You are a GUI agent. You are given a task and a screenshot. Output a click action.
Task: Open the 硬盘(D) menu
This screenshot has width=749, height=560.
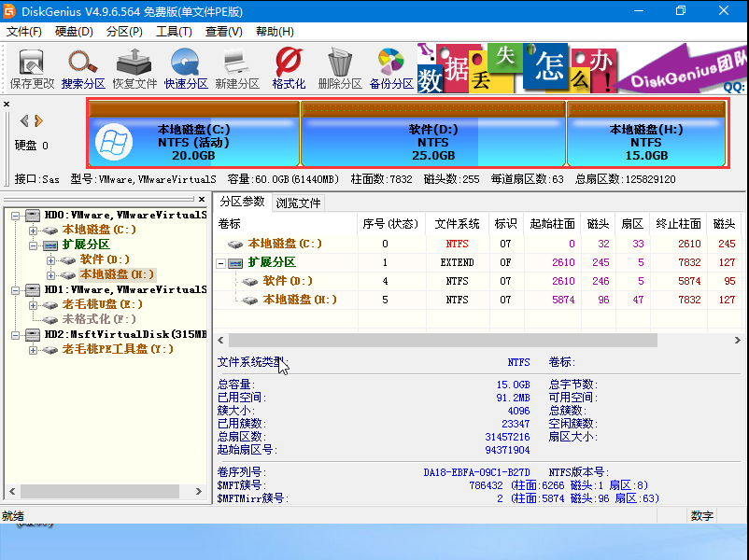[74, 32]
